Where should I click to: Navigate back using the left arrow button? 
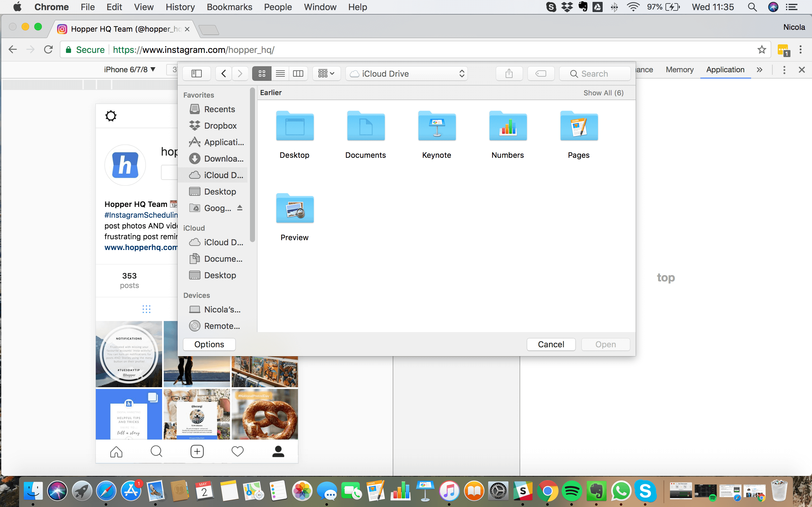[x=223, y=73]
